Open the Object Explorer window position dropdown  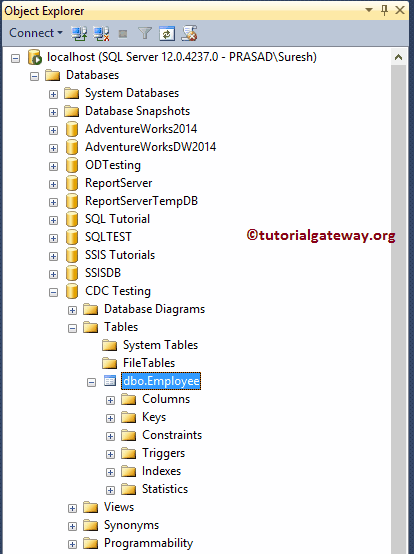tap(369, 10)
